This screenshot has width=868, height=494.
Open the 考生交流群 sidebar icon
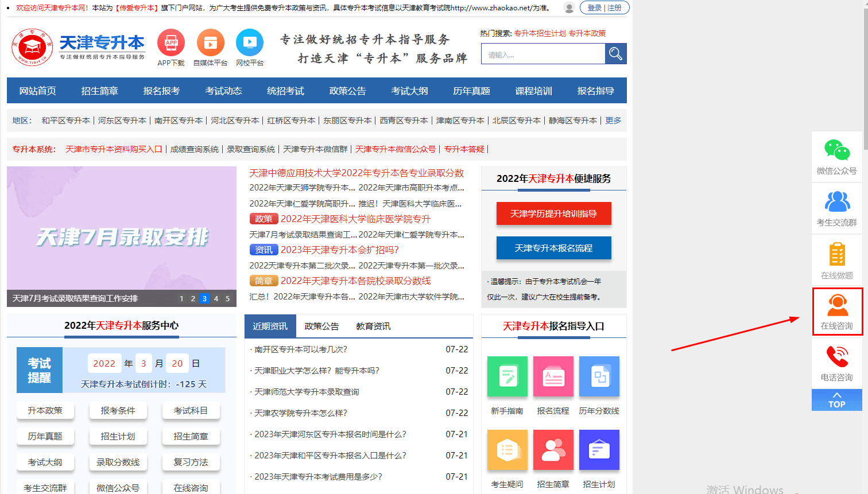[836, 205]
